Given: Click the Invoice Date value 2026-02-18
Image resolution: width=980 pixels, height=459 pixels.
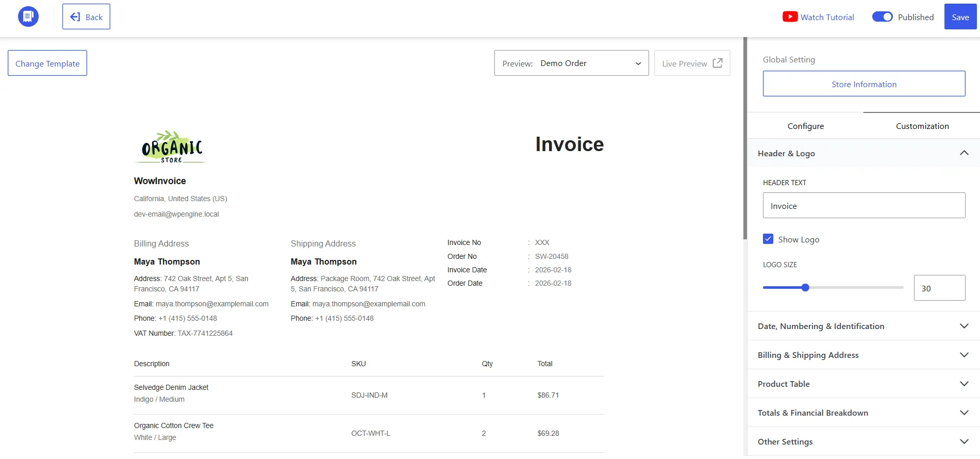Looking at the screenshot, I should [553, 270].
